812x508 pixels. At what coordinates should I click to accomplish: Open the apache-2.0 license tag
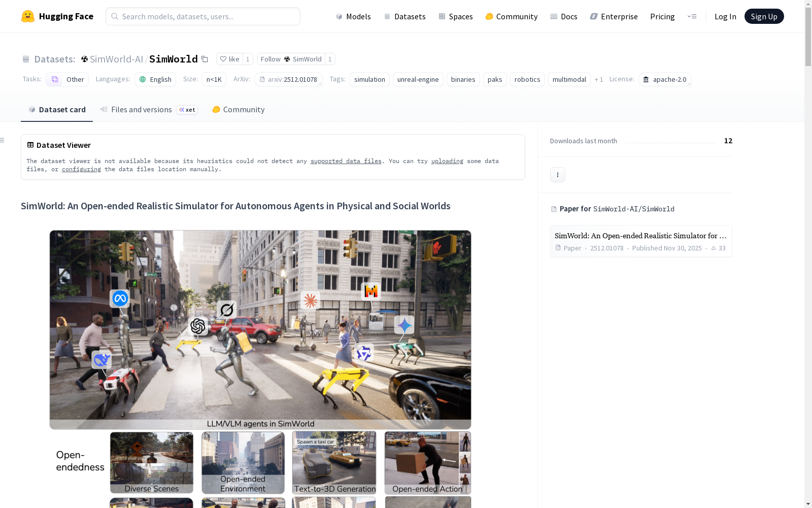(x=665, y=79)
